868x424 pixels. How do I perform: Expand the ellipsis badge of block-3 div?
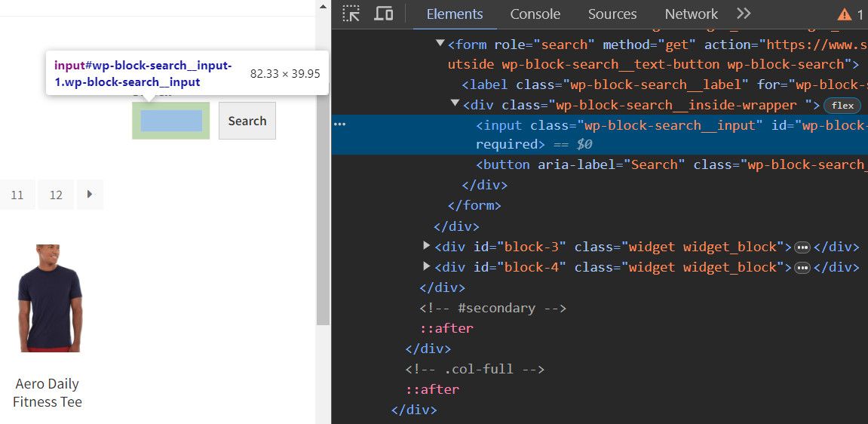(802, 247)
